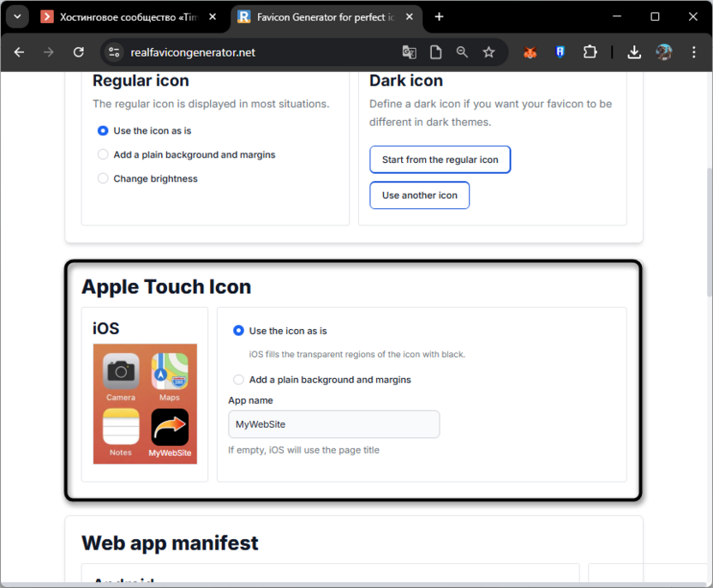Click the 'iOS fills the transparent regions' note
Viewport: 713px width, 588px height.
[x=357, y=354]
